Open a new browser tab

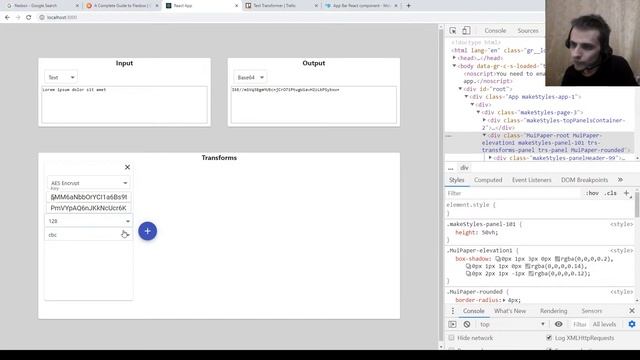408,6
